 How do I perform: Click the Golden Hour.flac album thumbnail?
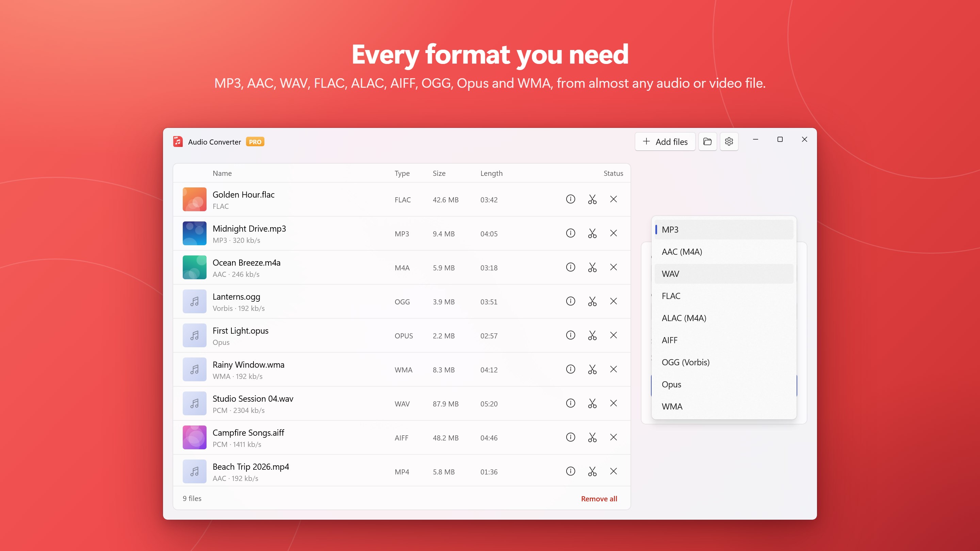pos(194,199)
